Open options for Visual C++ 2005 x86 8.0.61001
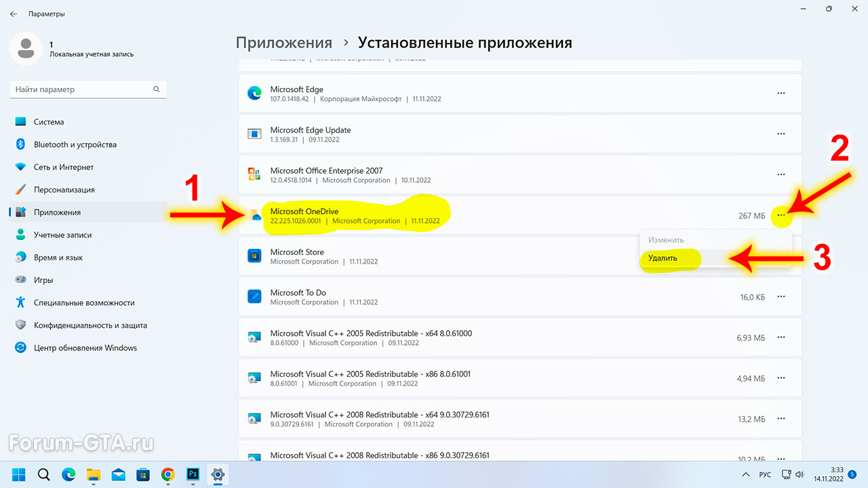868x488 pixels. coord(781,378)
